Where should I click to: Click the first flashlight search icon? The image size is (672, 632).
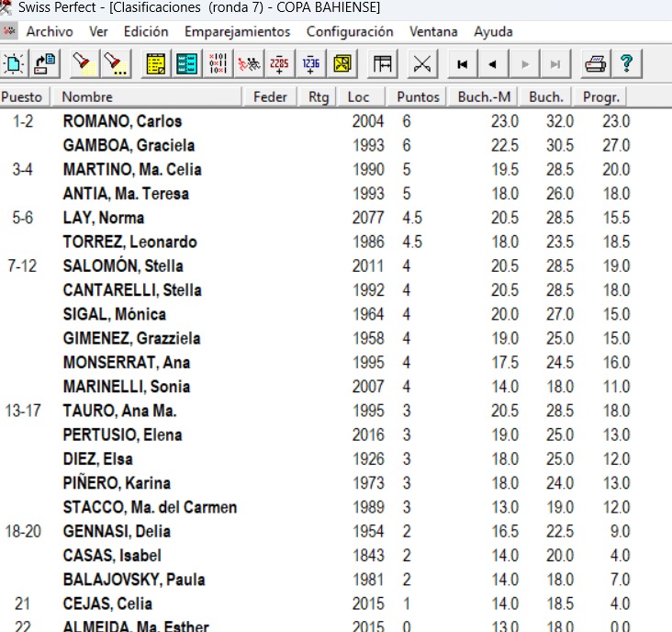click(x=84, y=63)
